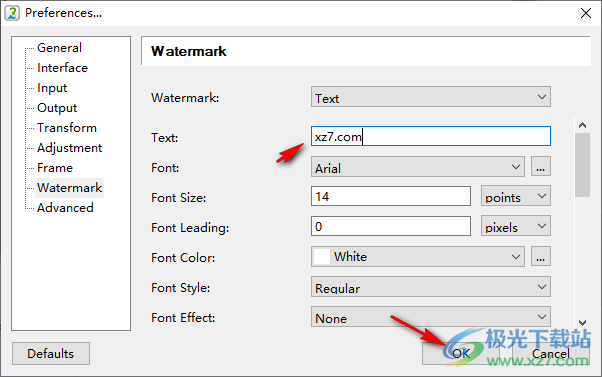
Task: Click the Font Leading field showing 0
Action: [x=391, y=226]
